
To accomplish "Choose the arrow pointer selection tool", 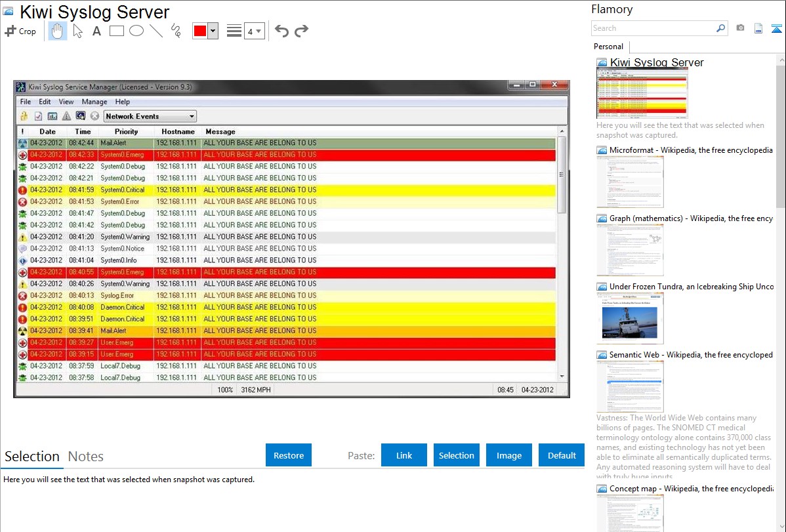I will pos(77,31).
